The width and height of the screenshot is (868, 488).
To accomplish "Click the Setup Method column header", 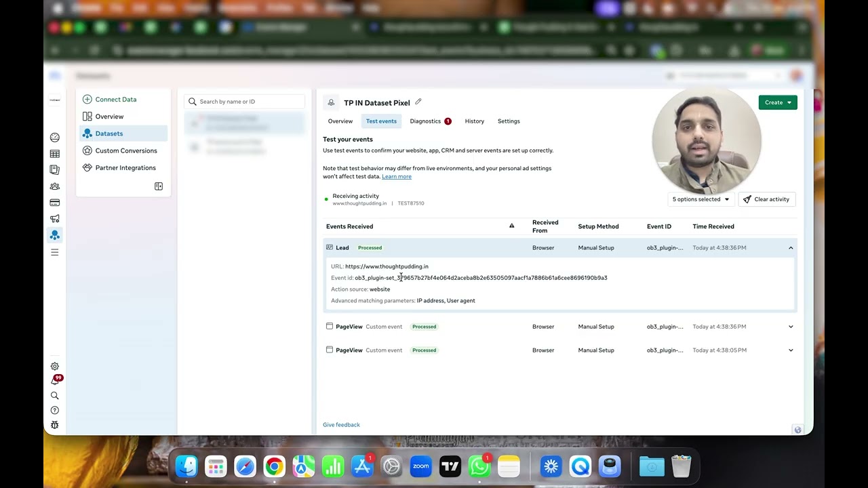I will pyautogui.click(x=598, y=226).
